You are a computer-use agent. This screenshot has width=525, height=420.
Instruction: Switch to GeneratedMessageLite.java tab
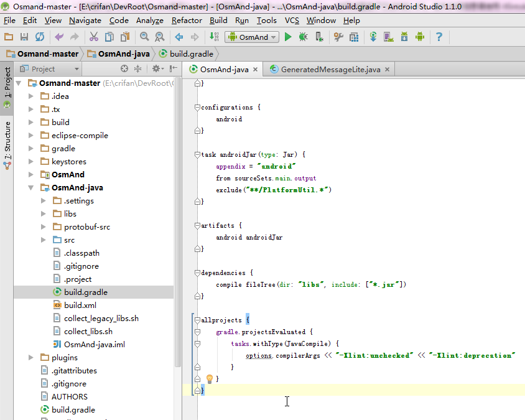330,69
